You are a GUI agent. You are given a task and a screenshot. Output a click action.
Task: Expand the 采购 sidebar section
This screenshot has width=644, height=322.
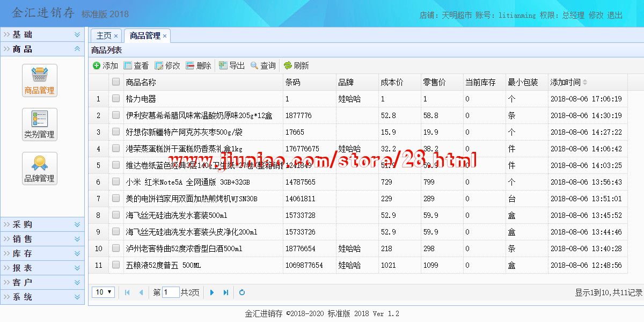pyautogui.click(x=42, y=224)
